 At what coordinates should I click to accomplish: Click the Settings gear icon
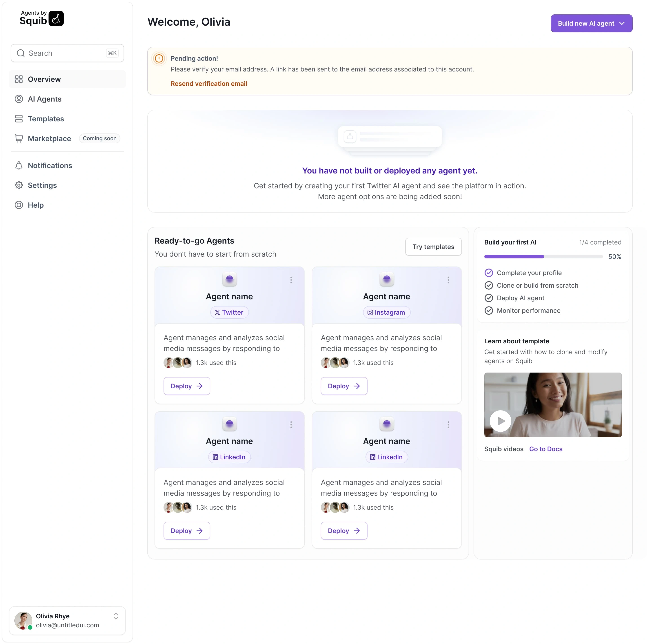pos(19,185)
